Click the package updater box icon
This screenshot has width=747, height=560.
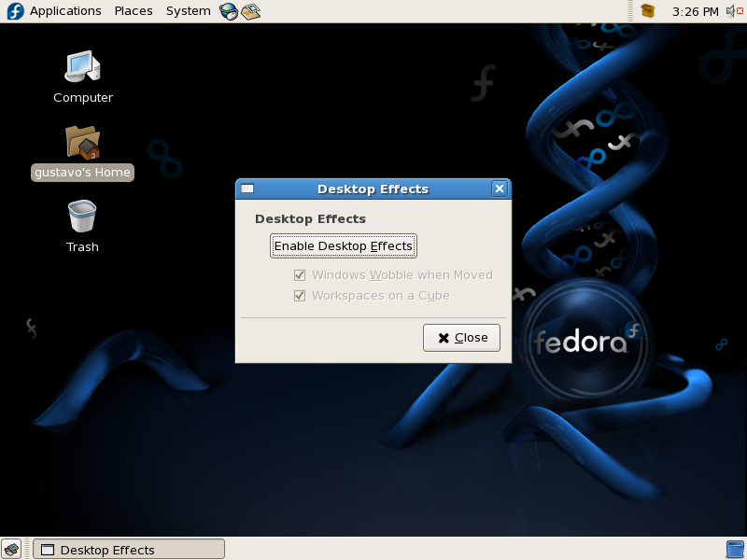[x=648, y=10]
